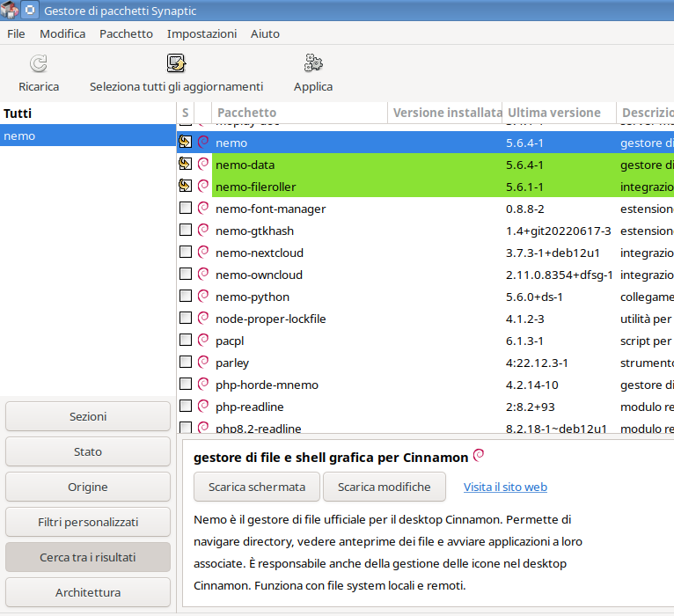Viewport: 674px width, 616px height.
Task: Sort by Ultima versione column header
Action: click(559, 113)
